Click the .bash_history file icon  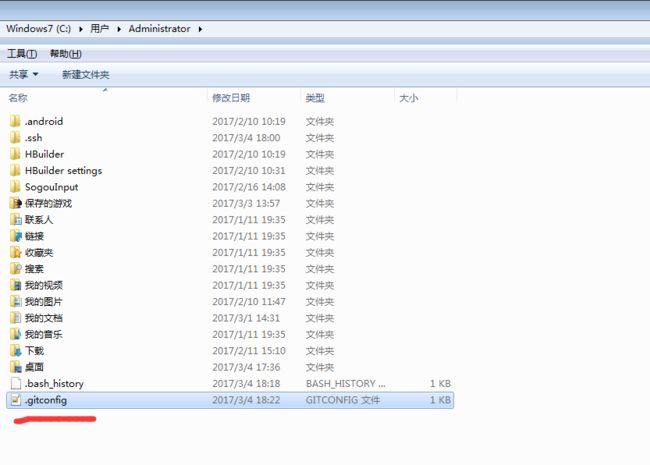click(15, 383)
